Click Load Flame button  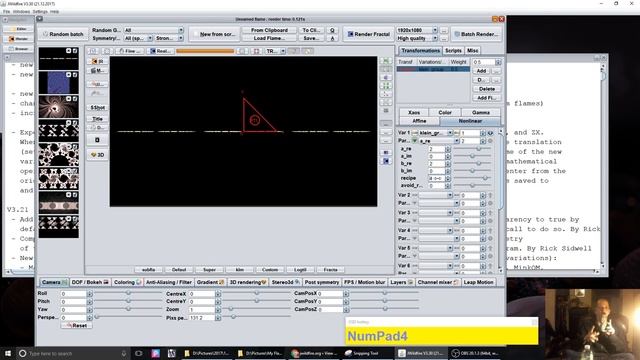269,38
